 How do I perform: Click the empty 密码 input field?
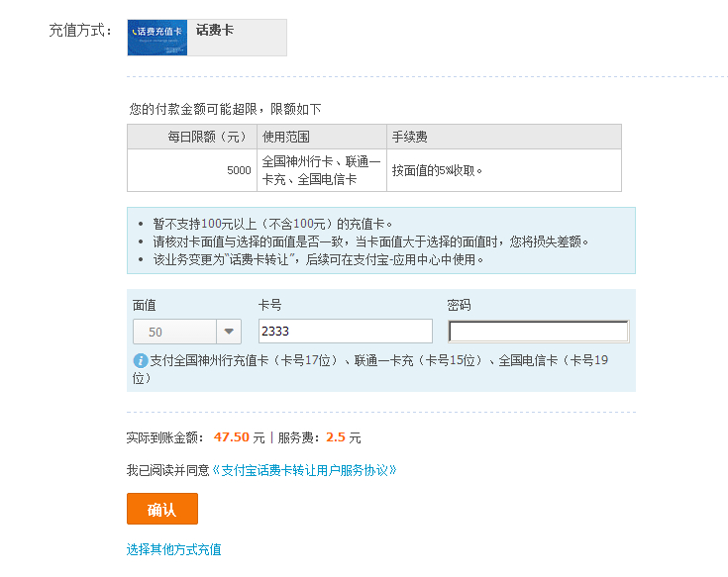[538, 332]
